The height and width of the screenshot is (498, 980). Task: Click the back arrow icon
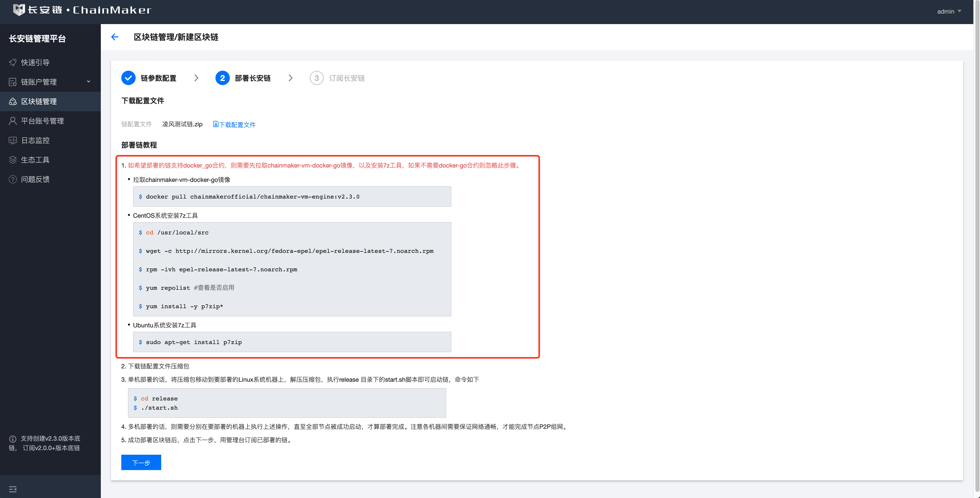[115, 37]
